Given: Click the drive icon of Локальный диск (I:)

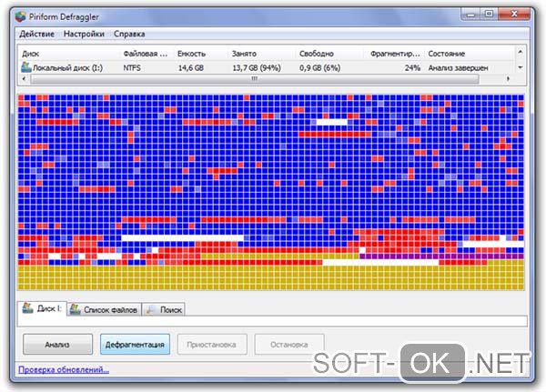Looking at the screenshot, I should pos(26,67).
